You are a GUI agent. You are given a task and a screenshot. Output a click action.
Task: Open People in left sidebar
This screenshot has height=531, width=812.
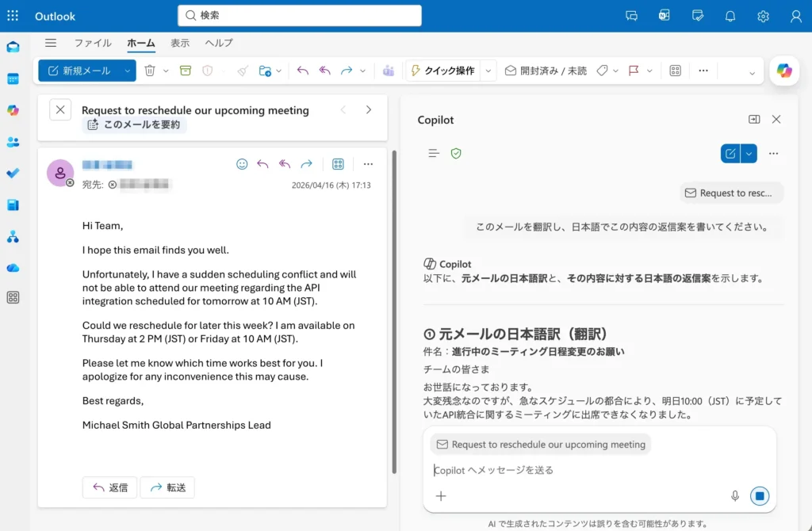click(x=13, y=142)
